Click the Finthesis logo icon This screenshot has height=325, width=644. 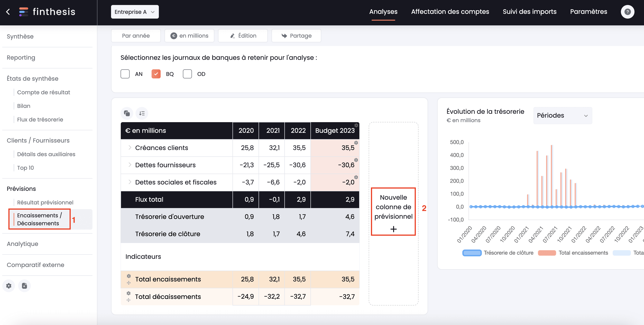coord(23,12)
